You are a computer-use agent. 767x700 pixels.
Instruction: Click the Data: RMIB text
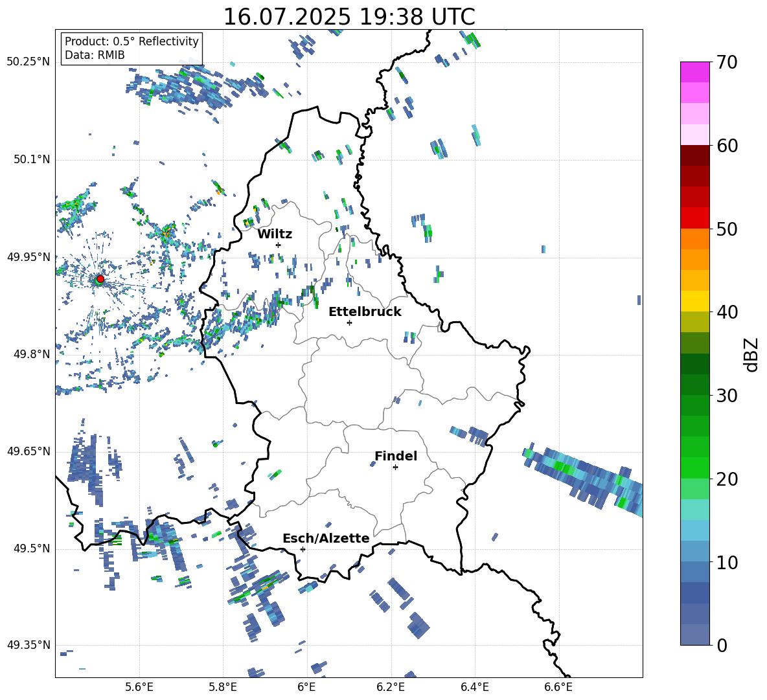click(95, 55)
